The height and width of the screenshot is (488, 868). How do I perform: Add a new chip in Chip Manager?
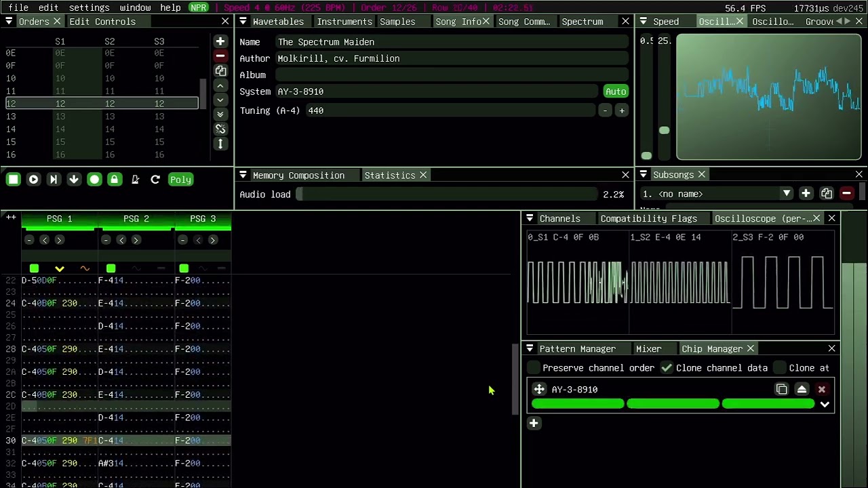[x=534, y=424]
